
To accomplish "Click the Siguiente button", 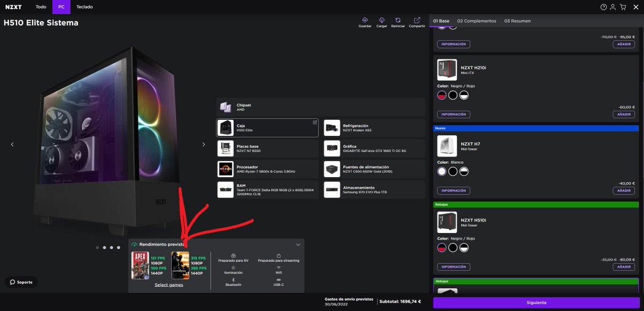I will pyautogui.click(x=536, y=303).
